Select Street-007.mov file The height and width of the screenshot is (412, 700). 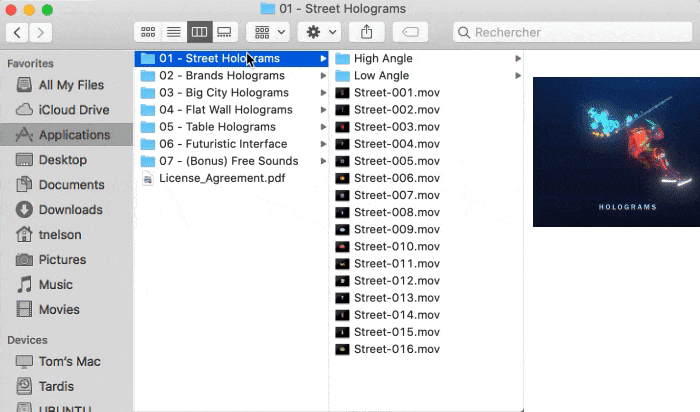(x=426, y=195)
